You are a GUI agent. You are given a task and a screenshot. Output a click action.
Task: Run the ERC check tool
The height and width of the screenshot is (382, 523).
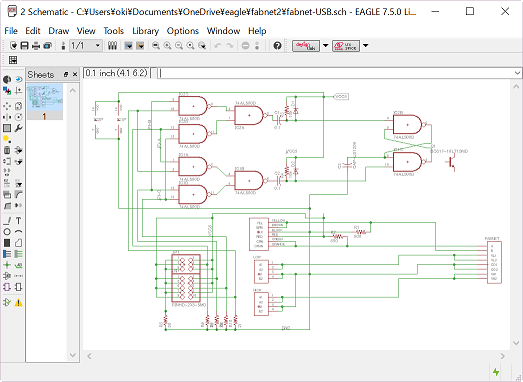coord(7,303)
